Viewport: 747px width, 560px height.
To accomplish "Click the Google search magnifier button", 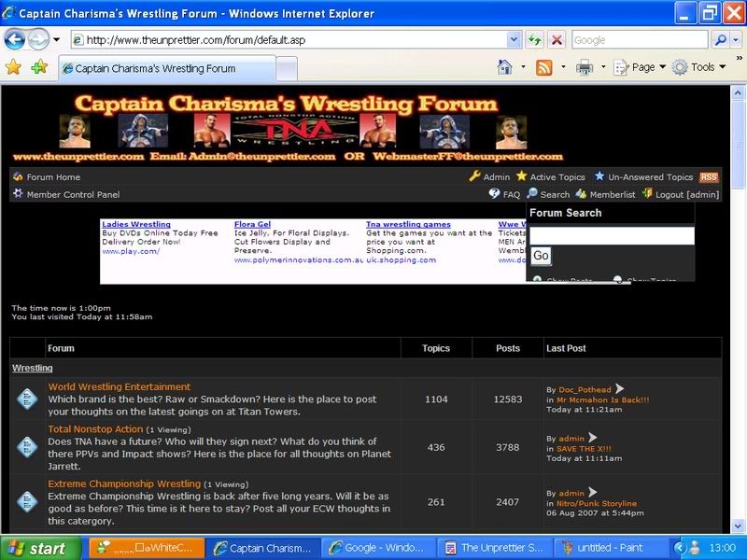I will click(x=719, y=40).
